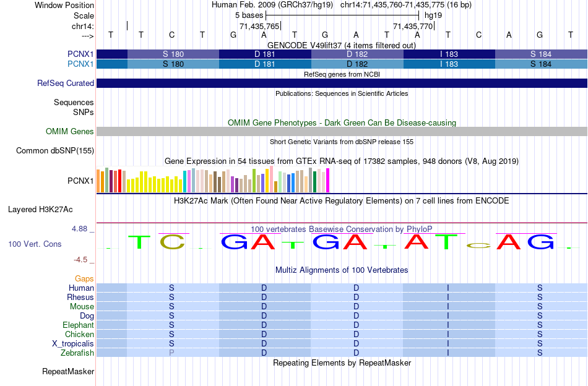The image size is (588, 386).
Task: Click the Zebrafish alignment row label
Action: (x=77, y=353)
